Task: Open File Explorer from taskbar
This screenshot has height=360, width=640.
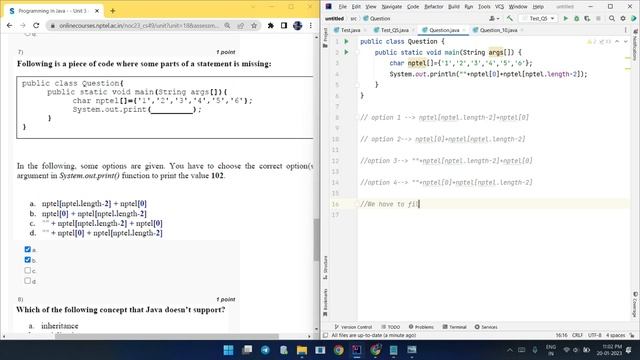Action: (x=302, y=350)
